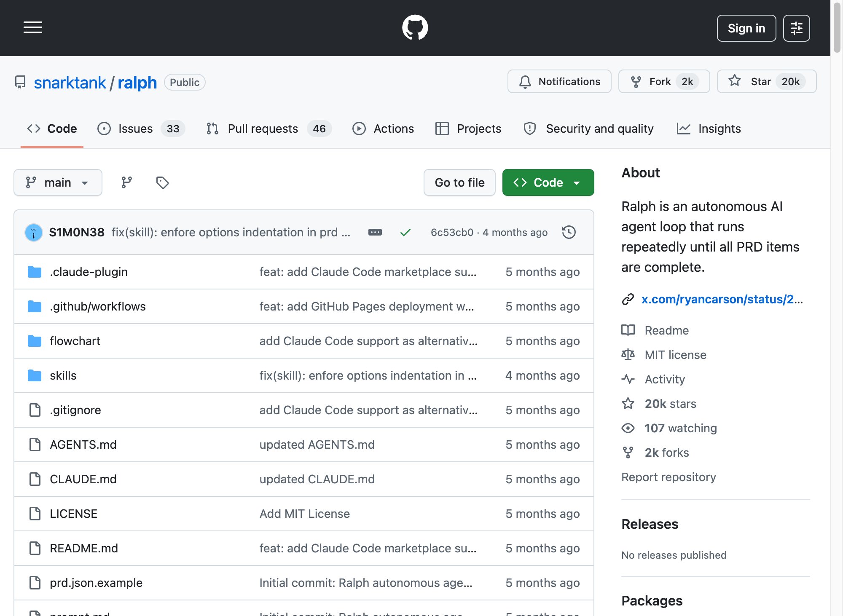The height and width of the screenshot is (616, 843).
Task: Click the .claude-plugin folder icon
Action: 35,272
